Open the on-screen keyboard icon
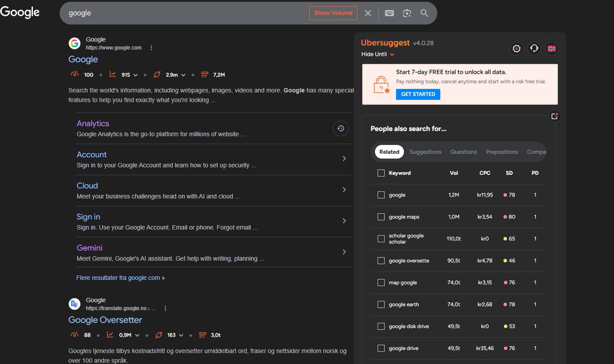614x364 pixels. 389,13
